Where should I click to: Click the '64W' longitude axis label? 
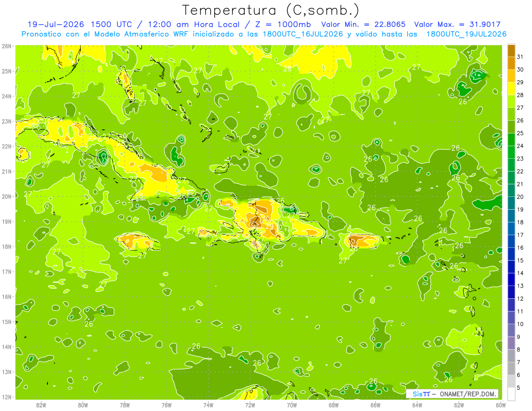click(x=417, y=404)
